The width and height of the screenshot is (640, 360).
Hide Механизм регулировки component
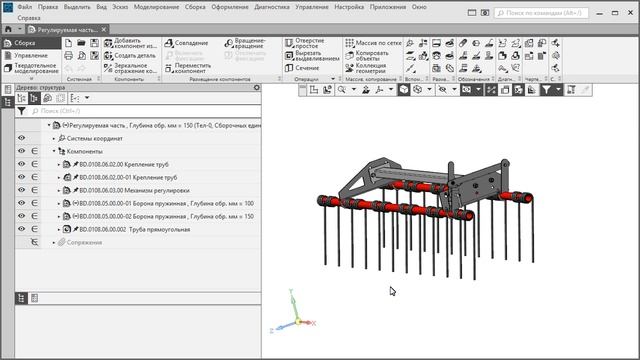click(x=22, y=190)
